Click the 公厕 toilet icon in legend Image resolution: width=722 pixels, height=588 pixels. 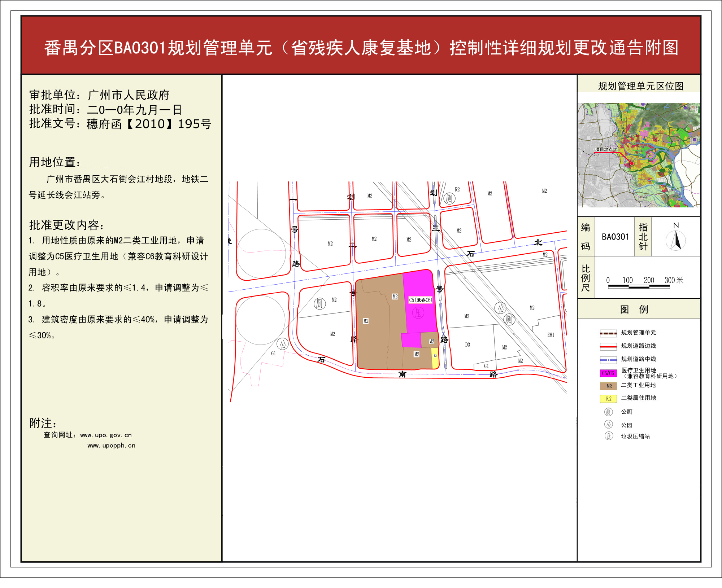609,412
